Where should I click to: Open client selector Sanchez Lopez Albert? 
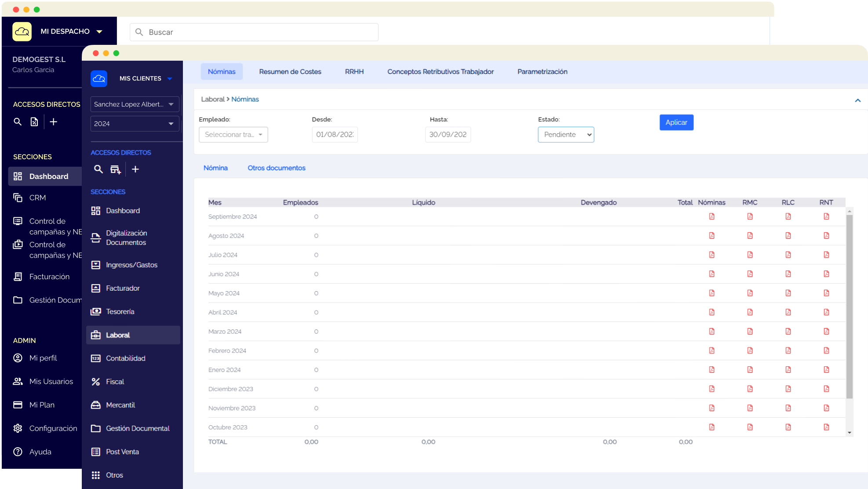(135, 104)
